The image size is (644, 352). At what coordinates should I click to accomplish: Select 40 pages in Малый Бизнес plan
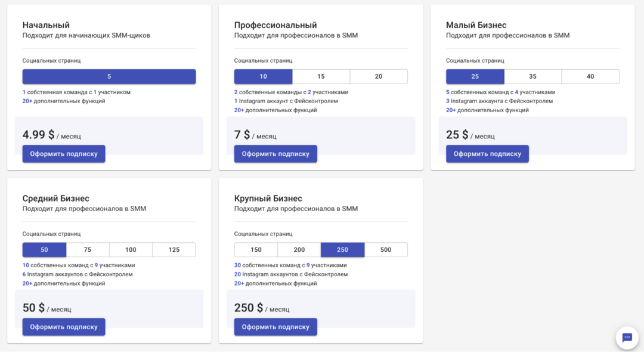click(590, 76)
